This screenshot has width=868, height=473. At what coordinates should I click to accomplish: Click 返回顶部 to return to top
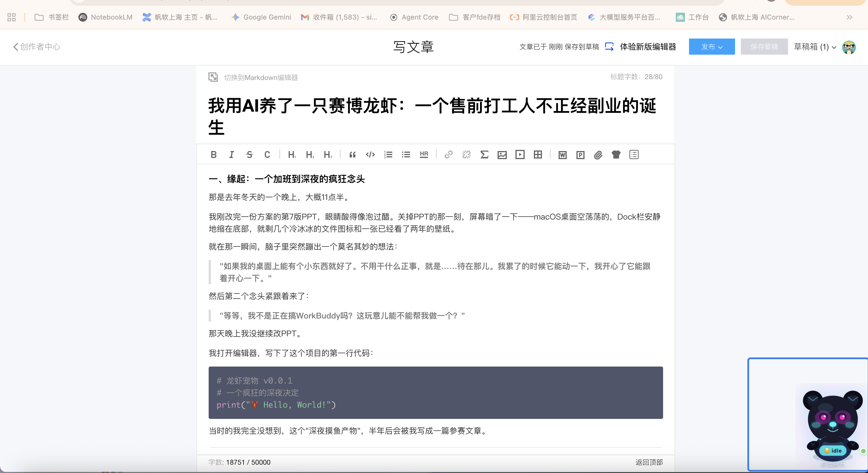point(649,462)
